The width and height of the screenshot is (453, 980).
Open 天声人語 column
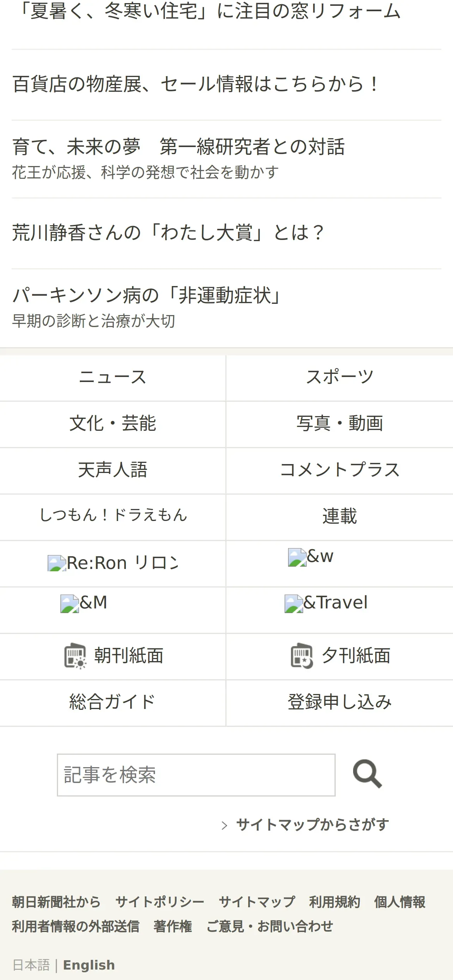(113, 471)
